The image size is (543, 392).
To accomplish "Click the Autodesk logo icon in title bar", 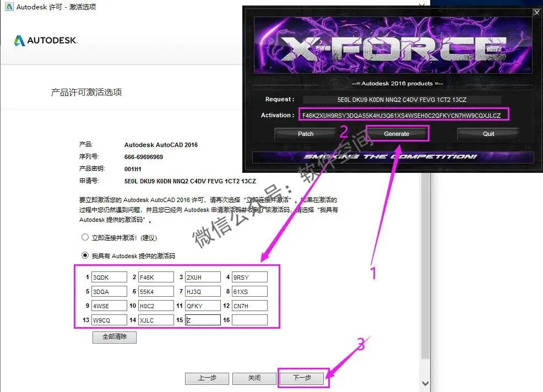I will [x=9, y=7].
